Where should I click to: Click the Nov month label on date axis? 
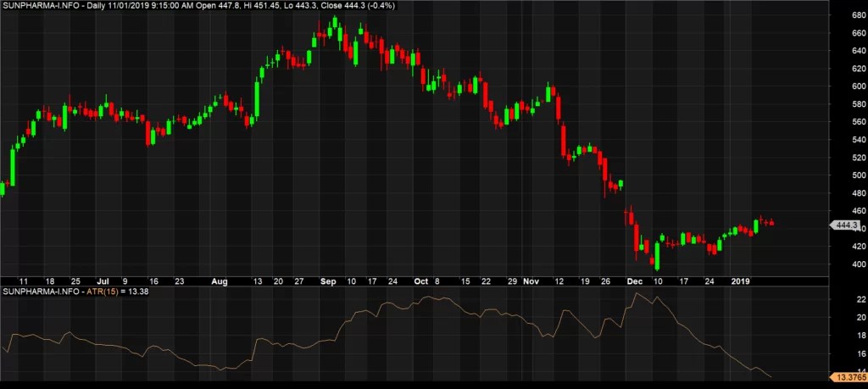531,281
